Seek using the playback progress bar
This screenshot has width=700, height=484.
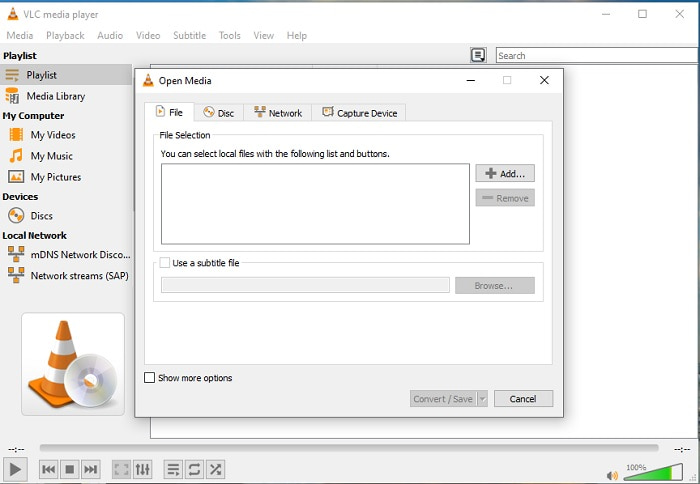pyautogui.click(x=349, y=448)
